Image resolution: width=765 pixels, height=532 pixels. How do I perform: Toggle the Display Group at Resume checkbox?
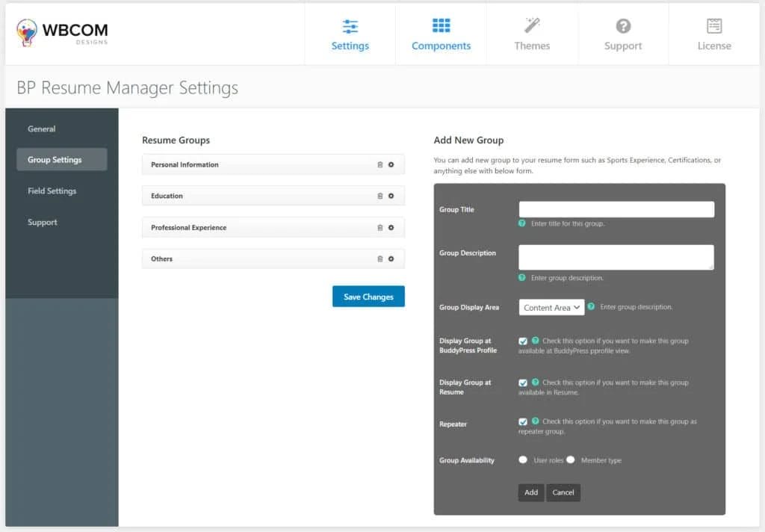click(x=523, y=383)
